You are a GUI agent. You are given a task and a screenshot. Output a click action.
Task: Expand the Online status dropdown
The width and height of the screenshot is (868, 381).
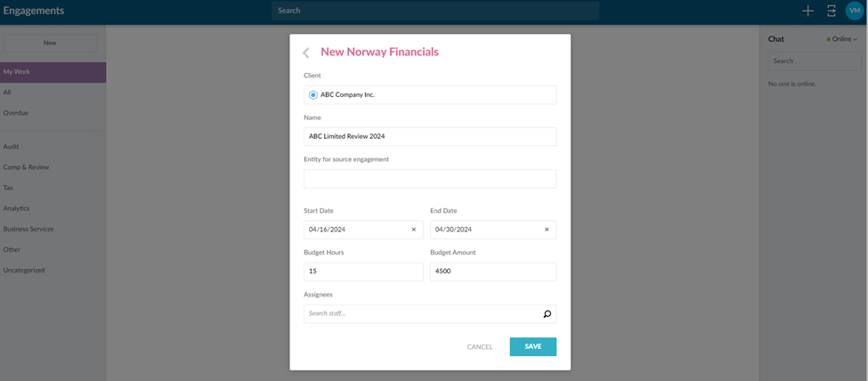point(842,39)
